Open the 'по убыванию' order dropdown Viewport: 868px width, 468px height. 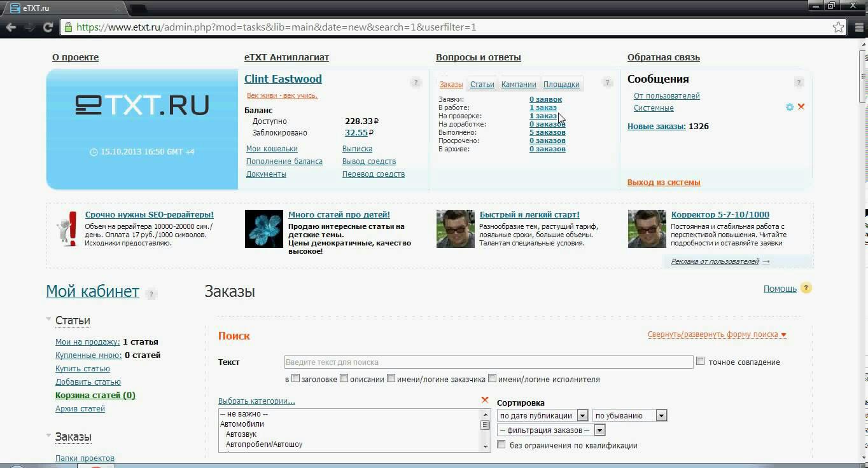(630, 415)
